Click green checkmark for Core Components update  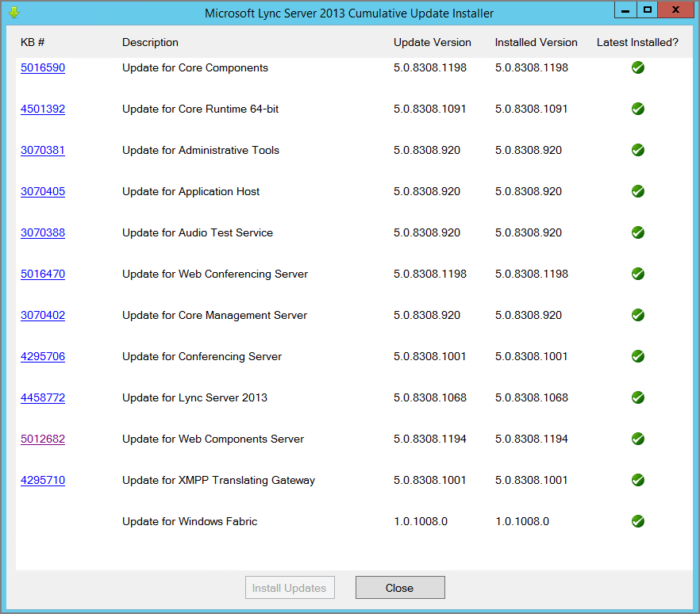(x=637, y=67)
